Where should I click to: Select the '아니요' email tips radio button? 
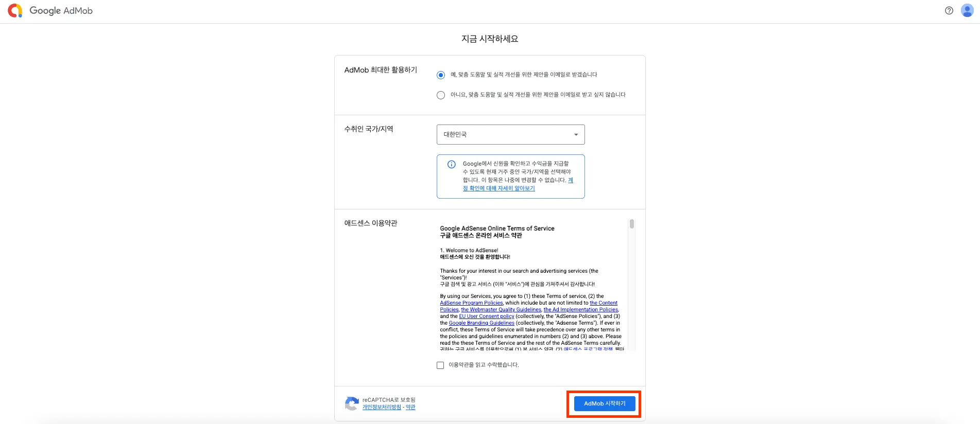pyautogui.click(x=441, y=95)
